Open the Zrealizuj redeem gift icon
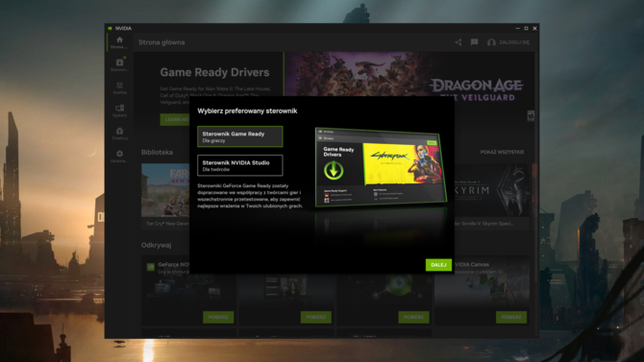644x362 pixels. click(x=119, y=131)
